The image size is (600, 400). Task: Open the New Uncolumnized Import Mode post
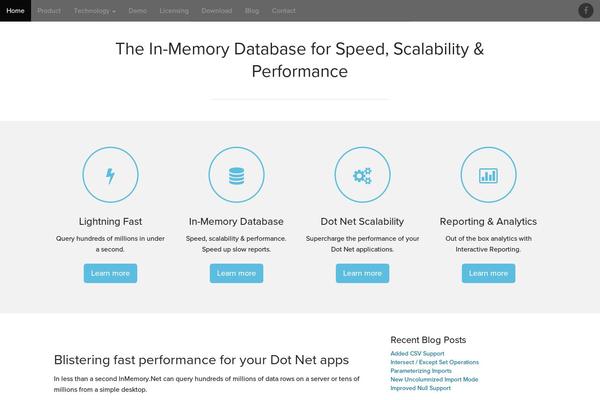[x=434, y=379]
